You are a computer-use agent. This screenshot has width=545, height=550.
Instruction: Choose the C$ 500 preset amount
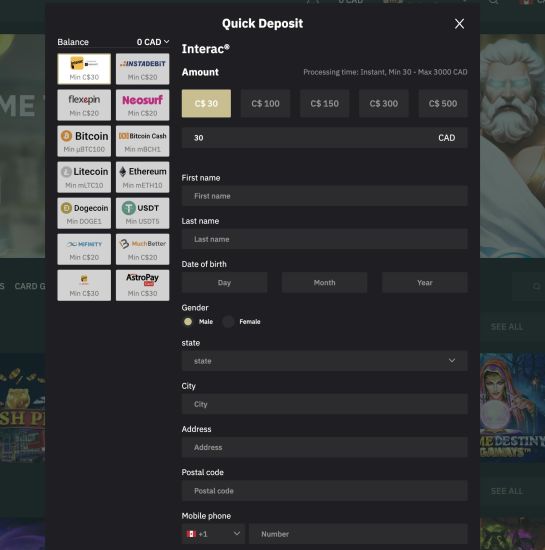click(x=443, y=103)
